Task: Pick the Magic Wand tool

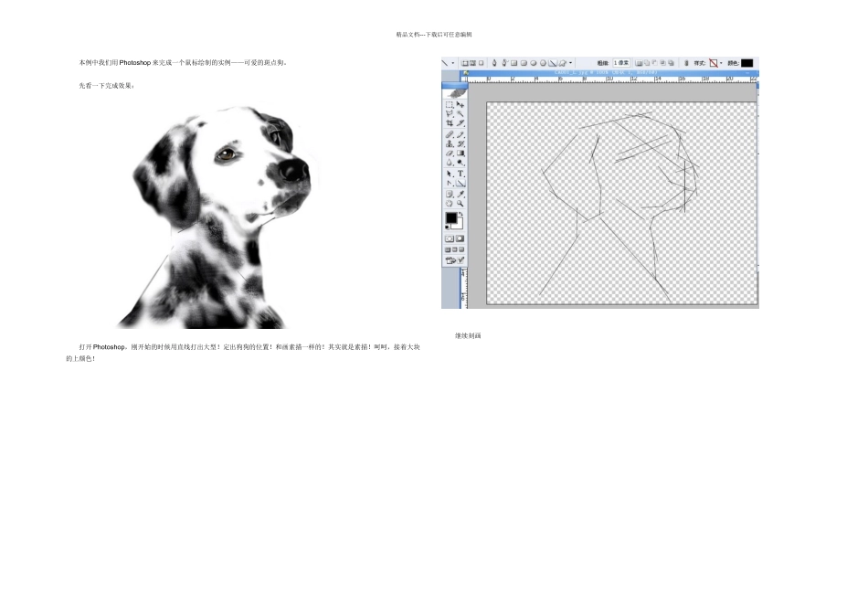Action: tap(460, 114)
